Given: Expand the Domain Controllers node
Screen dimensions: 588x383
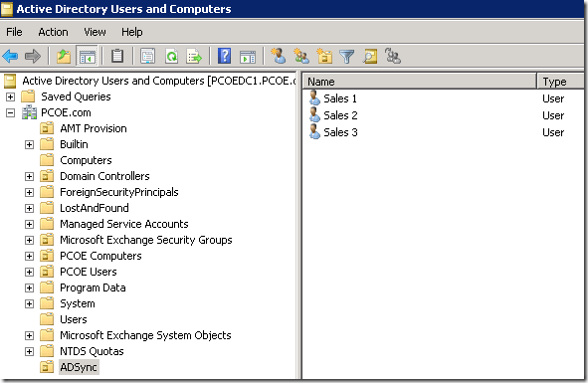Looking at the screenshot, I should click(29, 176).
